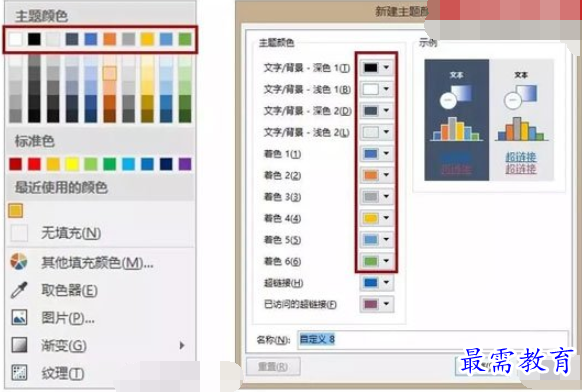Open 其他填充颜色(M)... menu entry
Image resolution: width=582 pixels, height=392 pixels.
tap(97, 263)
